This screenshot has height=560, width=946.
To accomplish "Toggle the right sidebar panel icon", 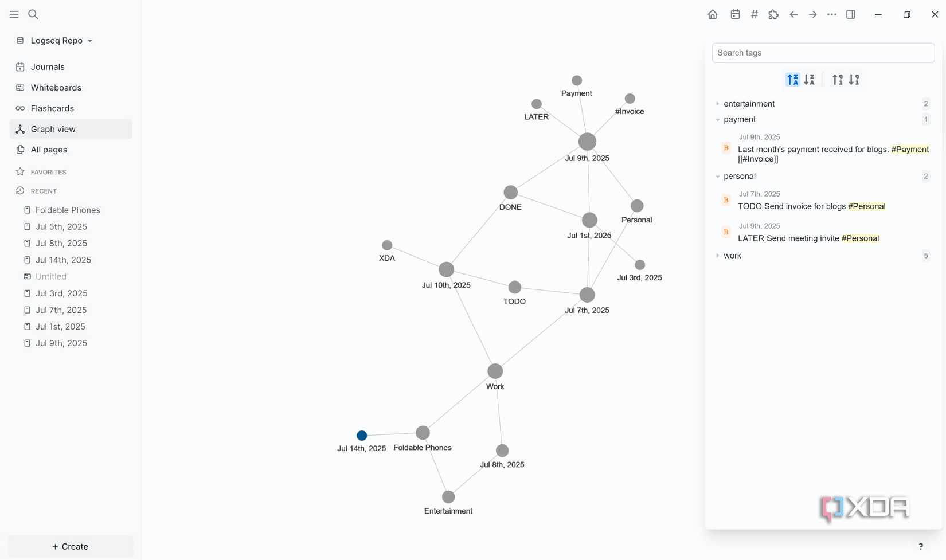I will pos(851,14).
